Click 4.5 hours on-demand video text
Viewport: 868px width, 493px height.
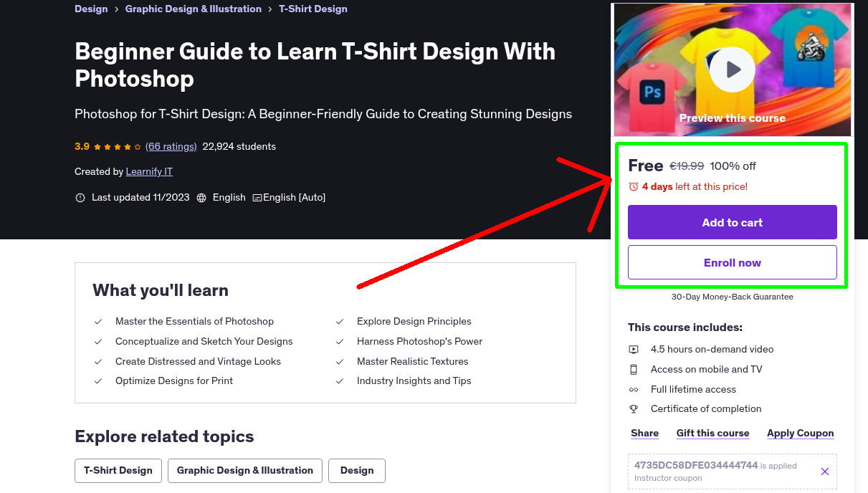click(x=712, y=350)
